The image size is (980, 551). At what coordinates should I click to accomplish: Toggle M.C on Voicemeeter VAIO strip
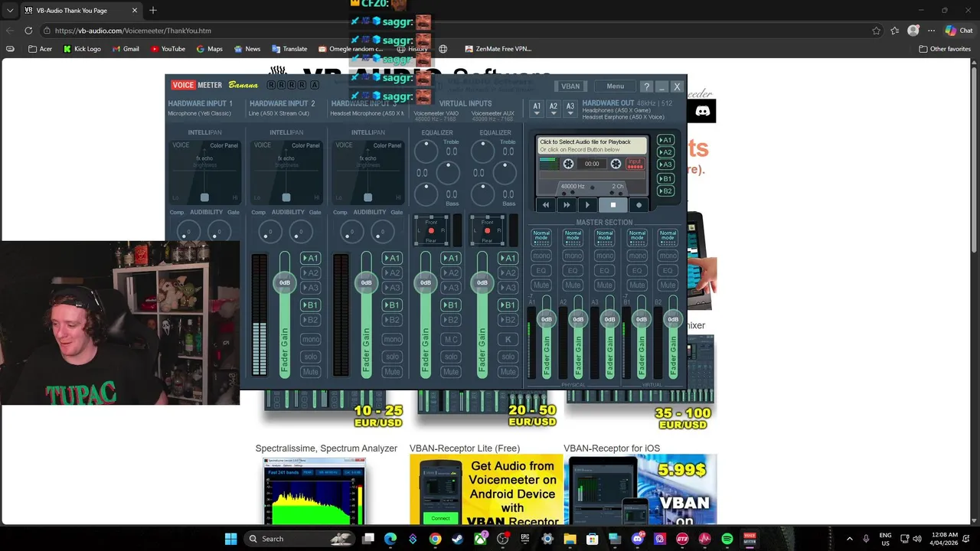(x=451, y=339)
